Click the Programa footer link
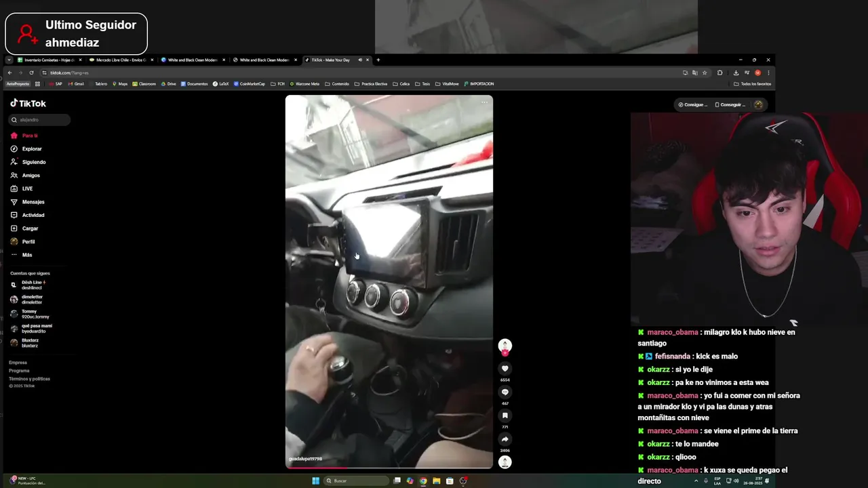The height and width of the screenshot is (488, 868). [x=19, y=371]
